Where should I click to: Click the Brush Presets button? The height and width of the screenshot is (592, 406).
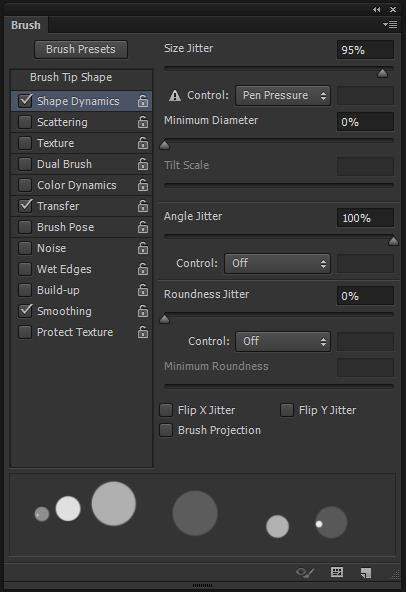pos(81,49)
